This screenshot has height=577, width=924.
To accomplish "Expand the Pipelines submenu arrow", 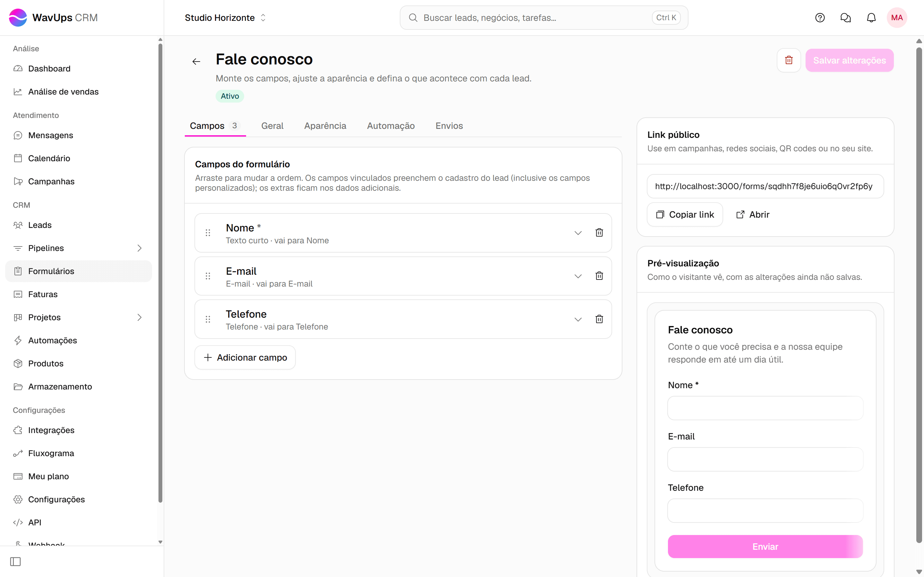I will click(139, 248).
